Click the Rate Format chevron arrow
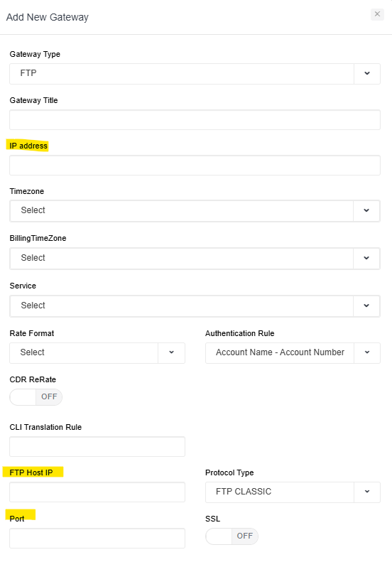This screenshot has width=392, height=562. click(x=172, y=352)
